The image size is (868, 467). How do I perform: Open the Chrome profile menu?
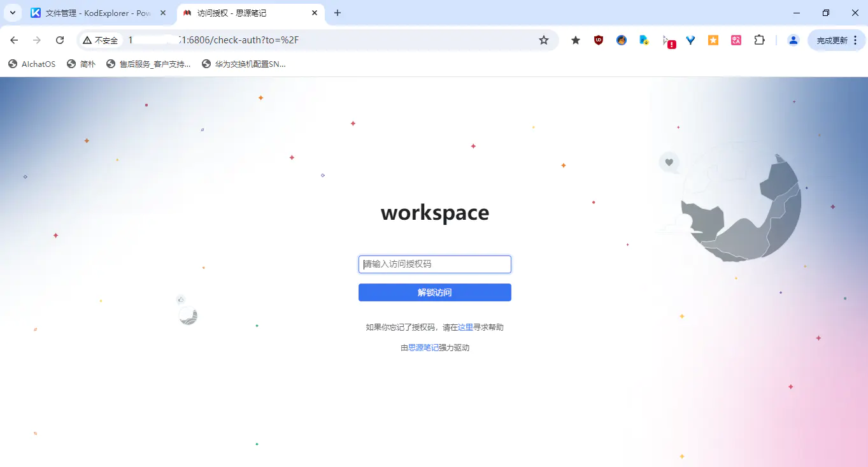(x=793, y=40)
